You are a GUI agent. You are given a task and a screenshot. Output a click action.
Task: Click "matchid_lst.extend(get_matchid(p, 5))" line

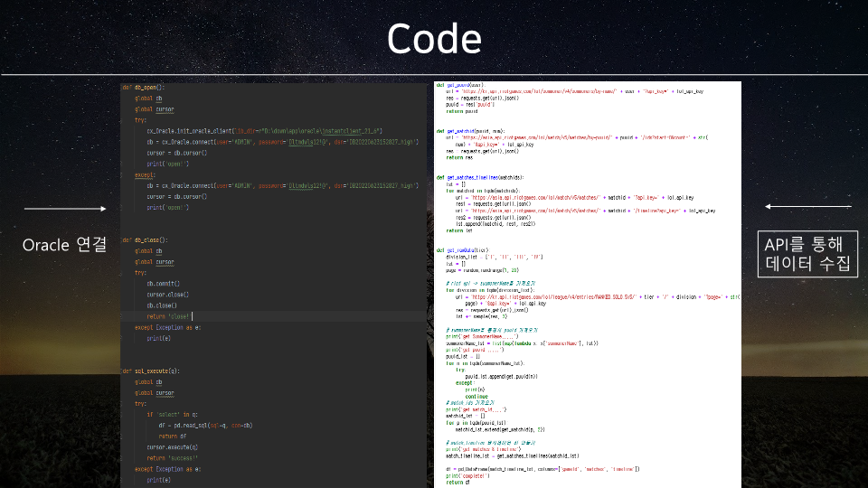coord(500,429)
